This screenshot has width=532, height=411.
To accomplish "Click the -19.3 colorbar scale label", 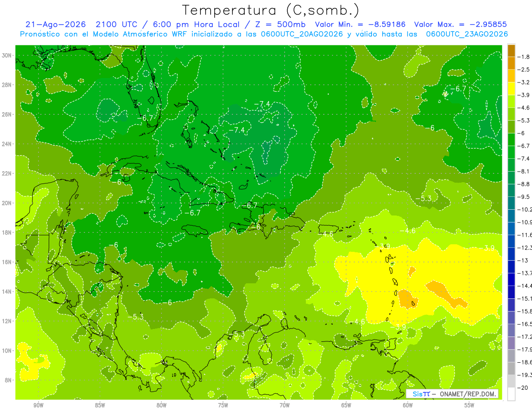I will tap(525, 375).
